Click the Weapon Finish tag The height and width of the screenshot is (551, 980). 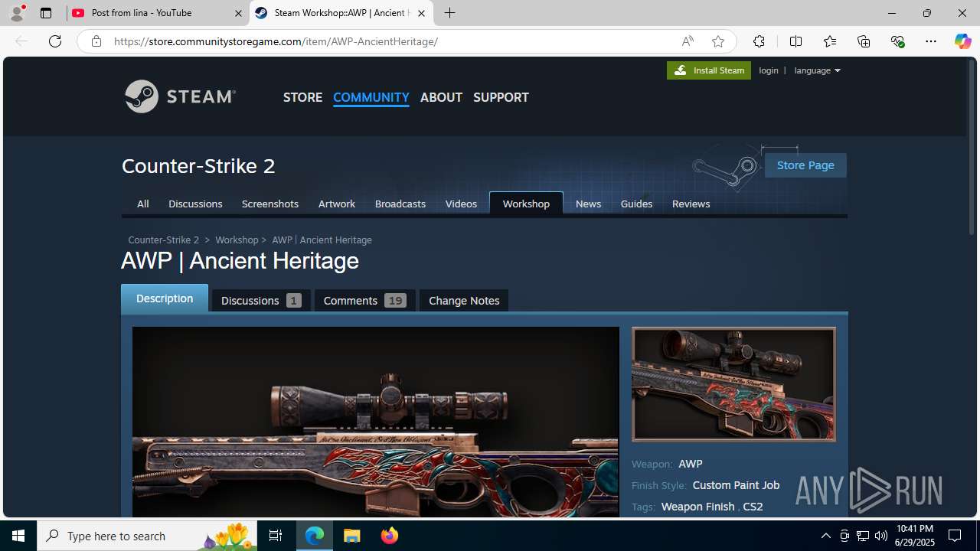tap(697, 507)
